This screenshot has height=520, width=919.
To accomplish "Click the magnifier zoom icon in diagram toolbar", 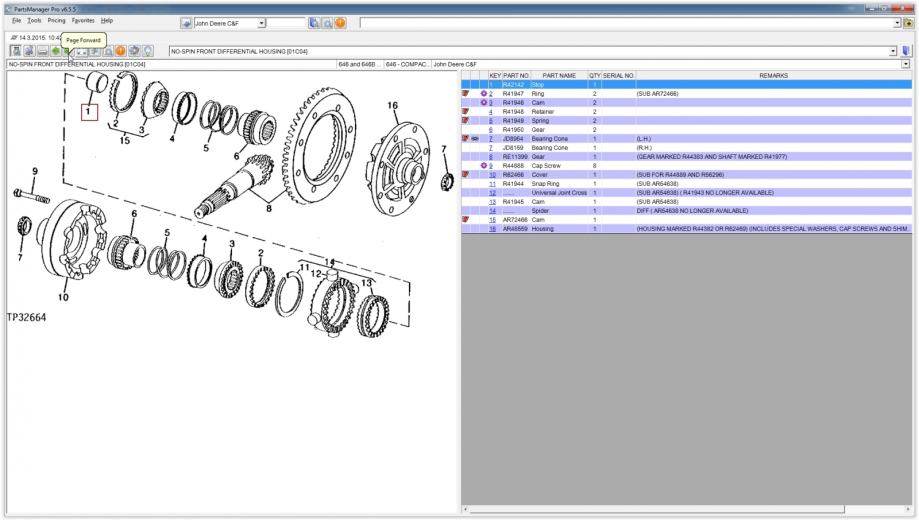I will (108, 51).
